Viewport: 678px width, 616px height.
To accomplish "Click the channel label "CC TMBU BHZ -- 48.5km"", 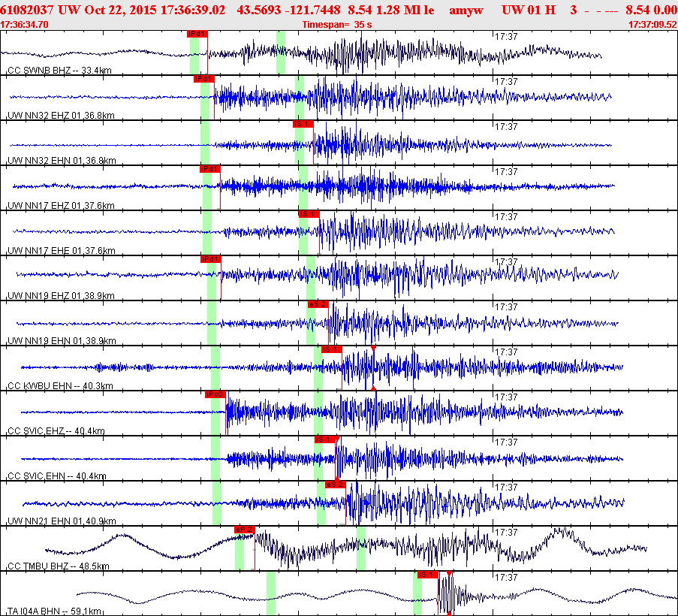I will coord(59,566).
